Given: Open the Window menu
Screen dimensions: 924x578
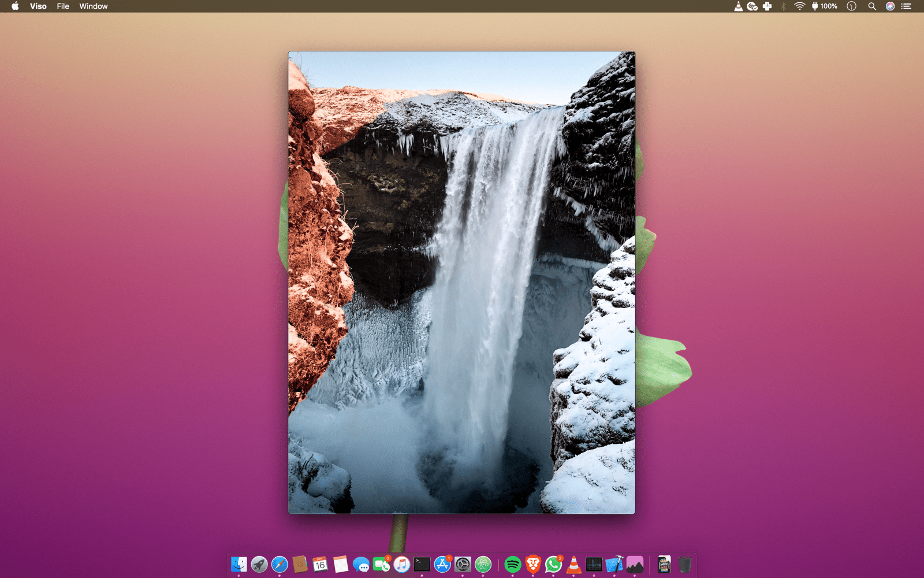Looking at the screenshot, I should (x=94, y=6).
